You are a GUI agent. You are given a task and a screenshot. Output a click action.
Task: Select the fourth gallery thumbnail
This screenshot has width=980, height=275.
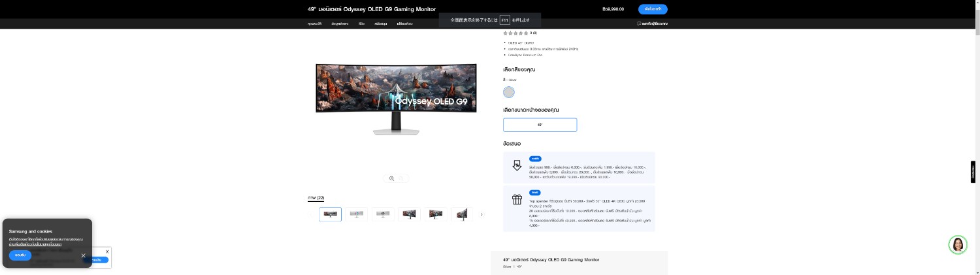tap(409, 214)
